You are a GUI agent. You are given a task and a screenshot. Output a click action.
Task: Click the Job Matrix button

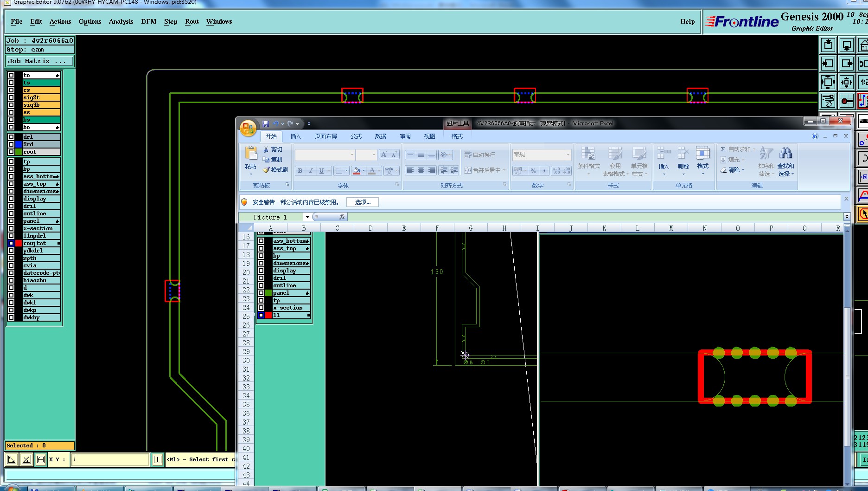39,61
